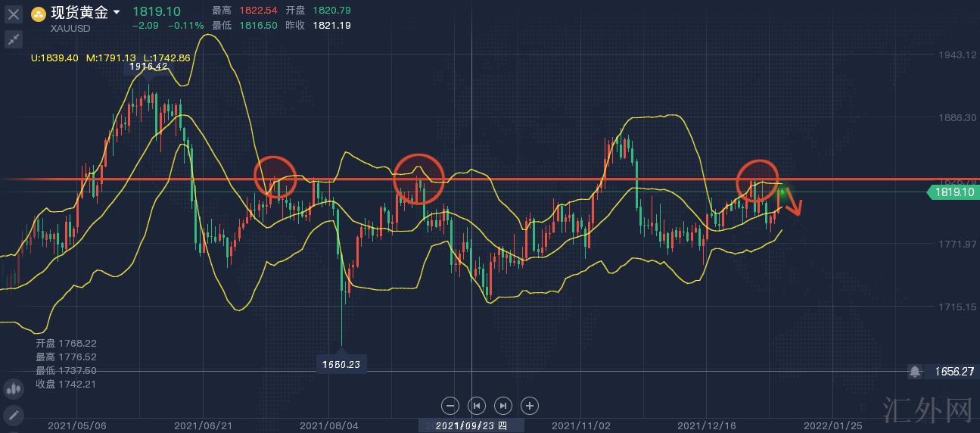Viewport: 980px width, 433px height.
Task: Click the 1715.15 price axis value
Action: click(x=958, y=307)
